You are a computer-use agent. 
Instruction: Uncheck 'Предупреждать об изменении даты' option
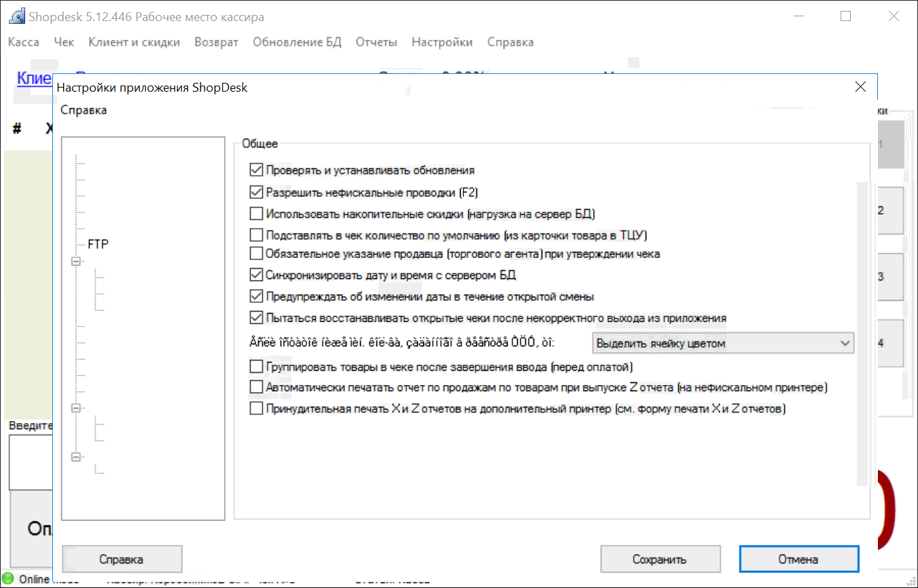pos(256,297)
